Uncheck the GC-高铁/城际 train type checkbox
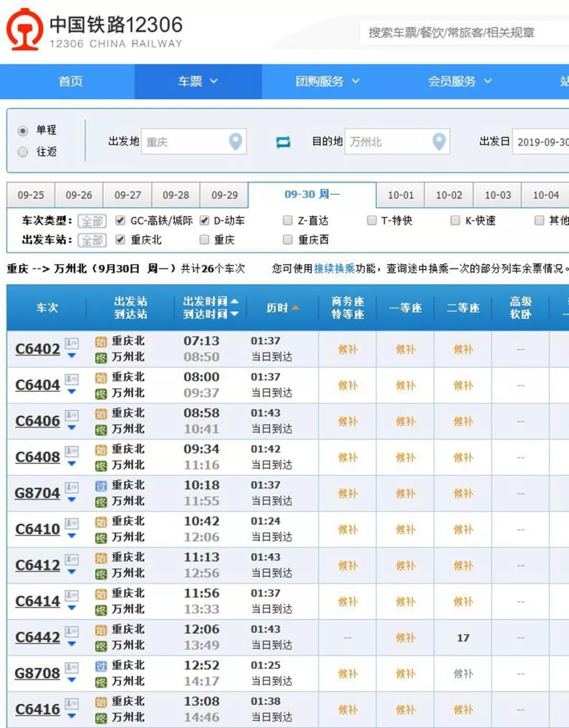569x728 pixels. [120, 220]
